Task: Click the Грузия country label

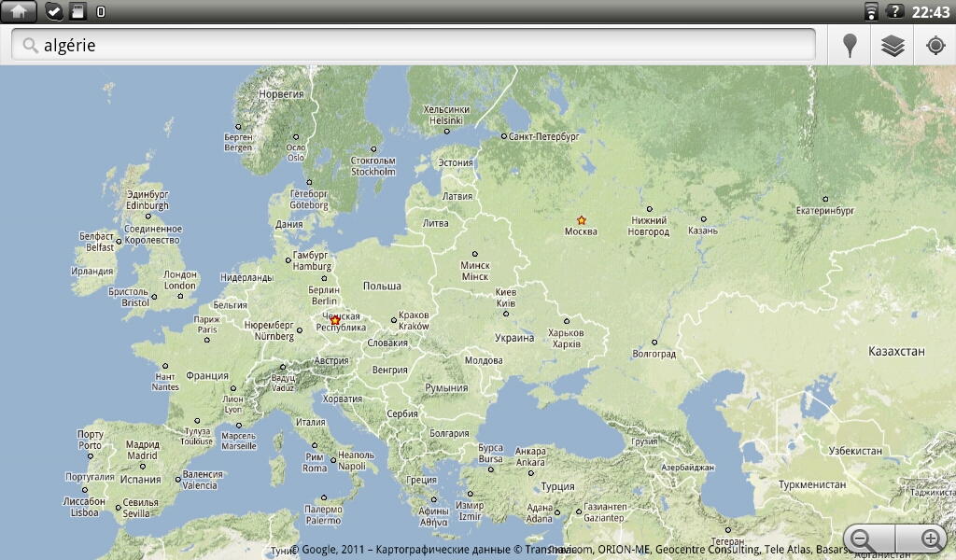Action: point(644,441)
